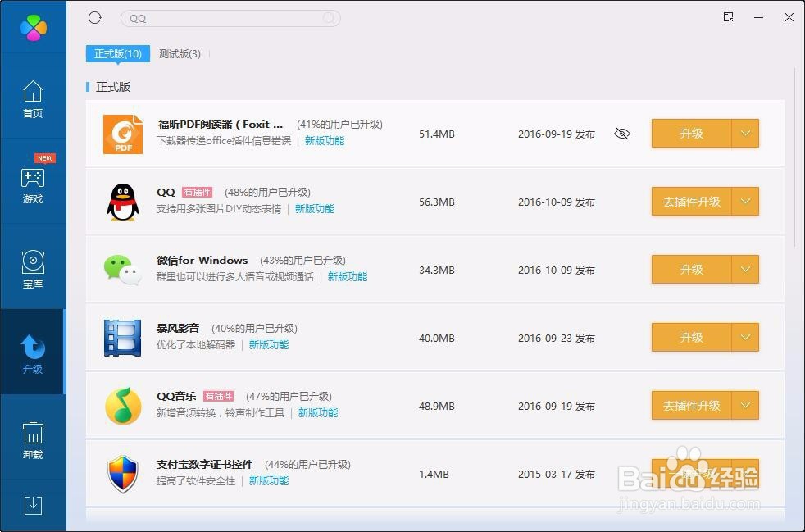Open the 首页 home section
The image size is (805, 532).
pyautogui.click(x=33, y=100)
